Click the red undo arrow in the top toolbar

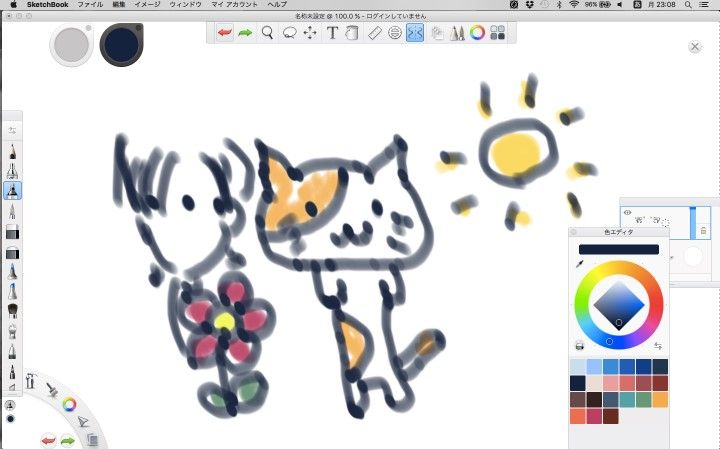click(225, 33)
